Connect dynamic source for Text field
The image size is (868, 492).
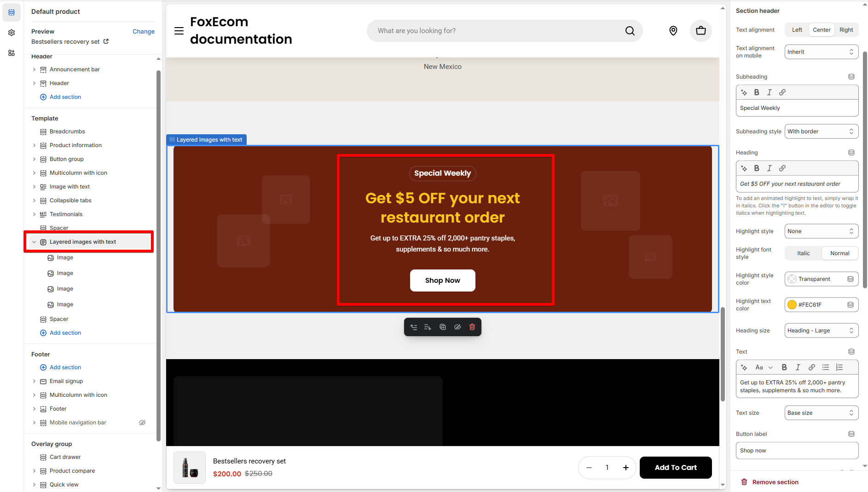click(851, 352)
